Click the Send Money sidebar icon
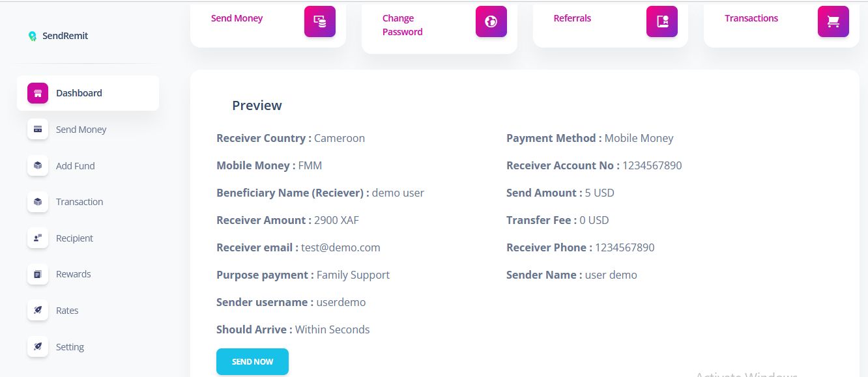This screenshot has width=868, height=377. point(38,130)
